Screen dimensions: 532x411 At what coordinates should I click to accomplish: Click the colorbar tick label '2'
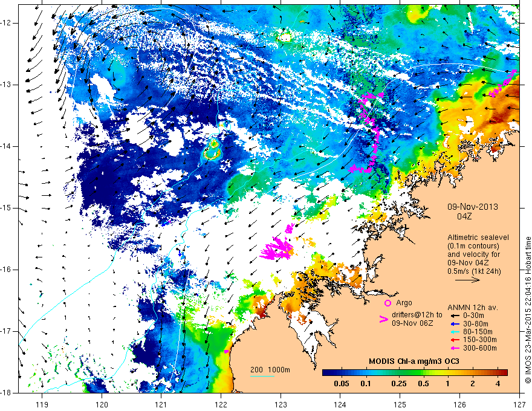[473, 384]
